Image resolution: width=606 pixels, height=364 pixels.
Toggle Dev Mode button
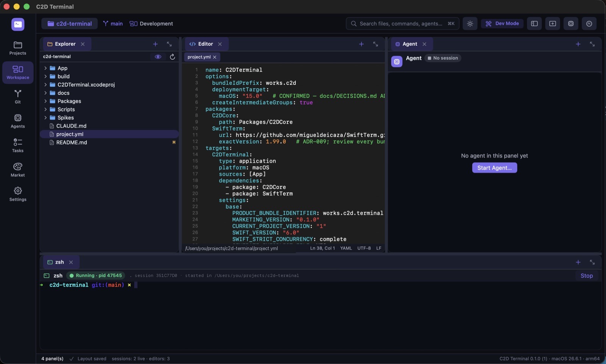[x=502, y=23]
